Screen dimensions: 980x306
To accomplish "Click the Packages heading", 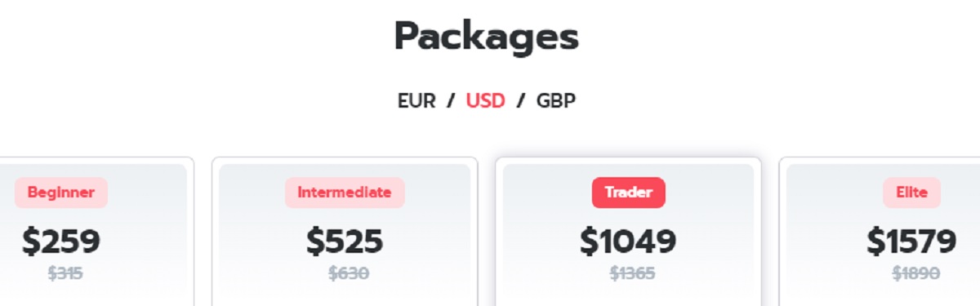I will coord(487,38).
